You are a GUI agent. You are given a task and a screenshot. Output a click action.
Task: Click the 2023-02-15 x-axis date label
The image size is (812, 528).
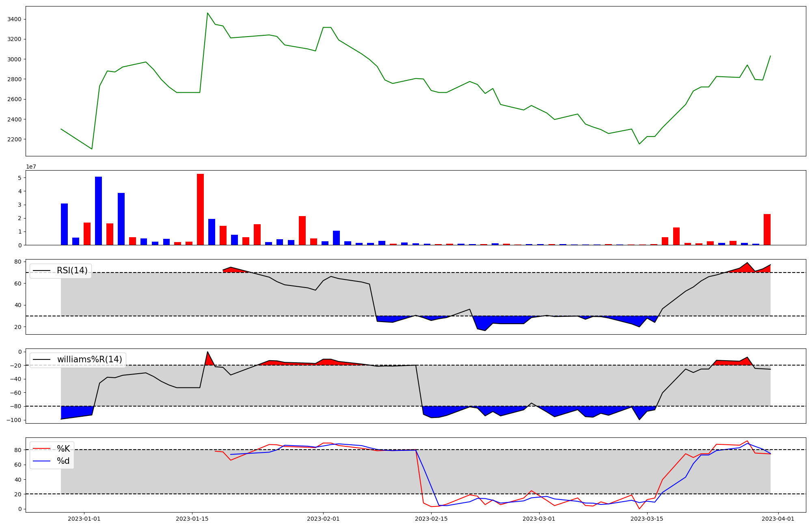pyautogui.click(x=431, y=519)
